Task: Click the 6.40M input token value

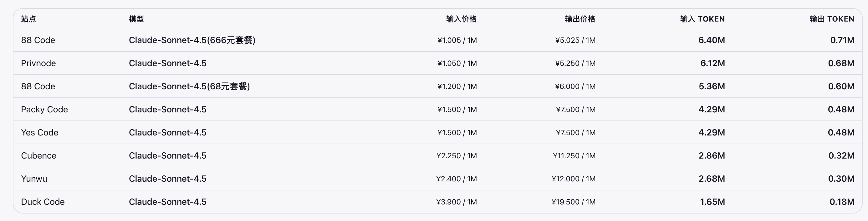Action: (x=711, y=40)
